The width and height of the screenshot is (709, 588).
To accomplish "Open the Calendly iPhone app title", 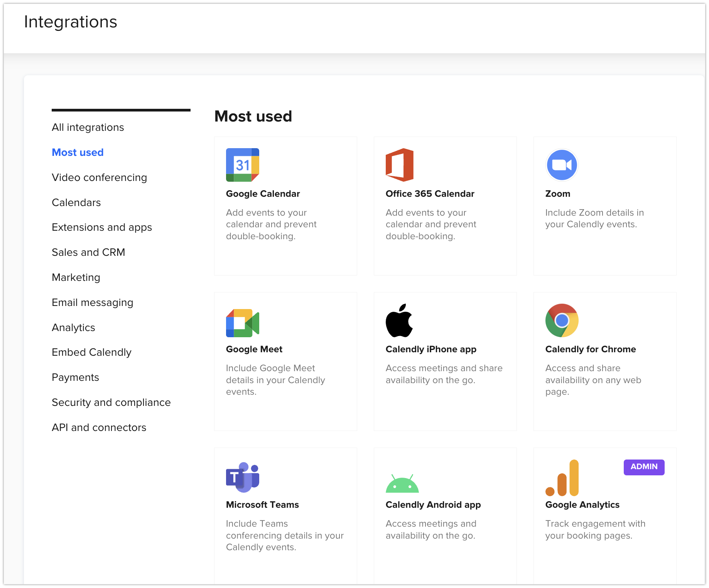I will (431, 349).
